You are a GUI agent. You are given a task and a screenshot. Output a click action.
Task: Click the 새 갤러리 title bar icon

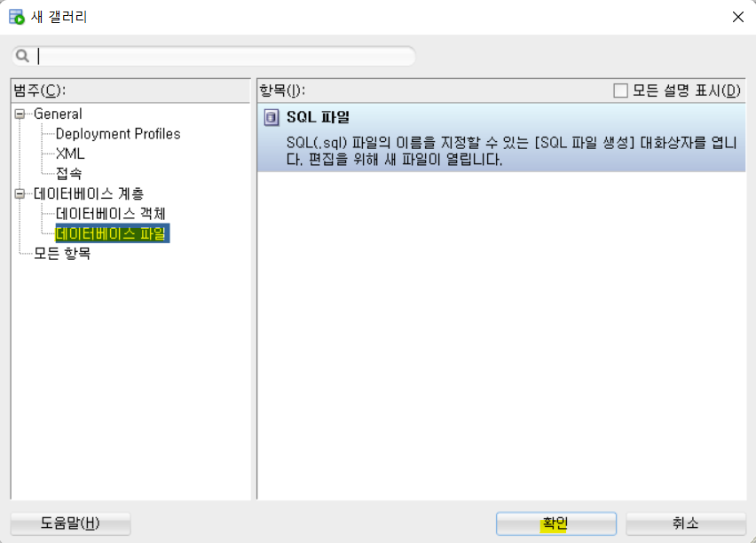(16, 17)
